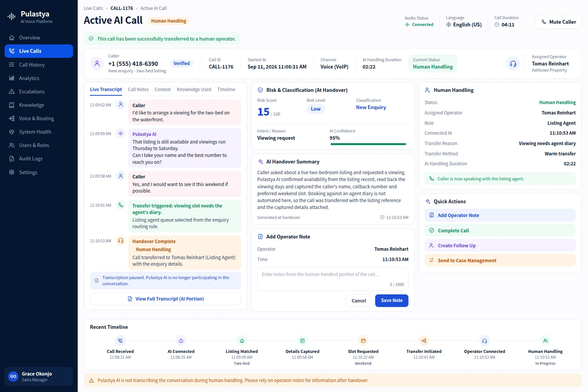The height and width of the screenshot is (392, 588).
Task: Open the Audit Logs page
Action: coord(39,158)
